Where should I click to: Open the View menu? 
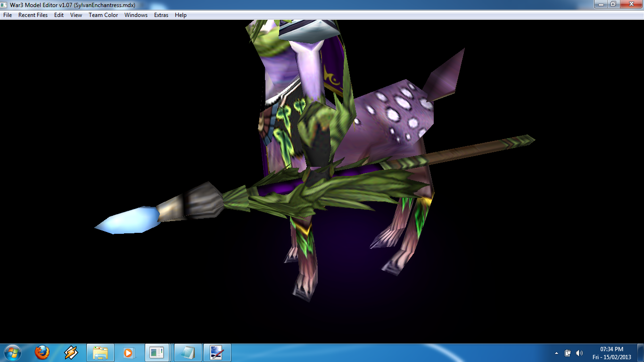tap(76, 15)
